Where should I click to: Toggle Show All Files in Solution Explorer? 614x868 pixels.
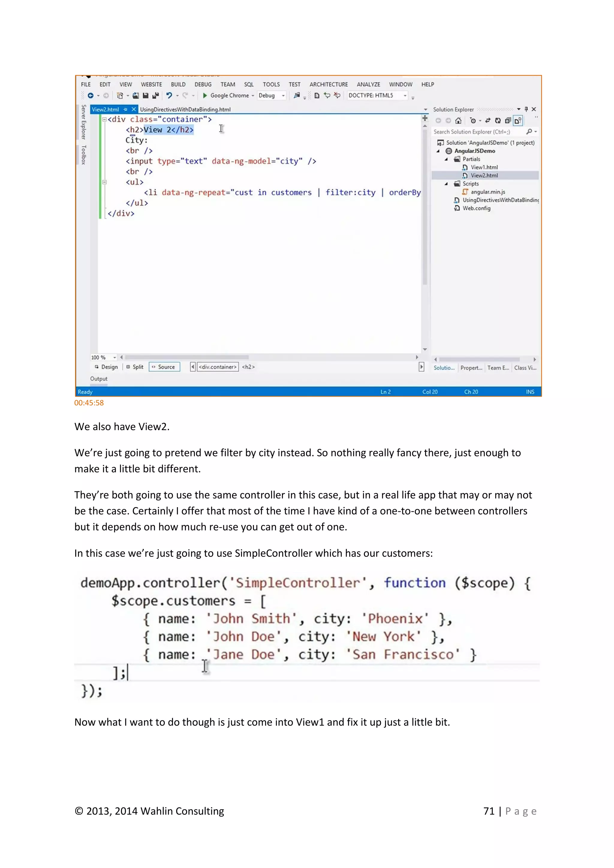pos(517,120)
